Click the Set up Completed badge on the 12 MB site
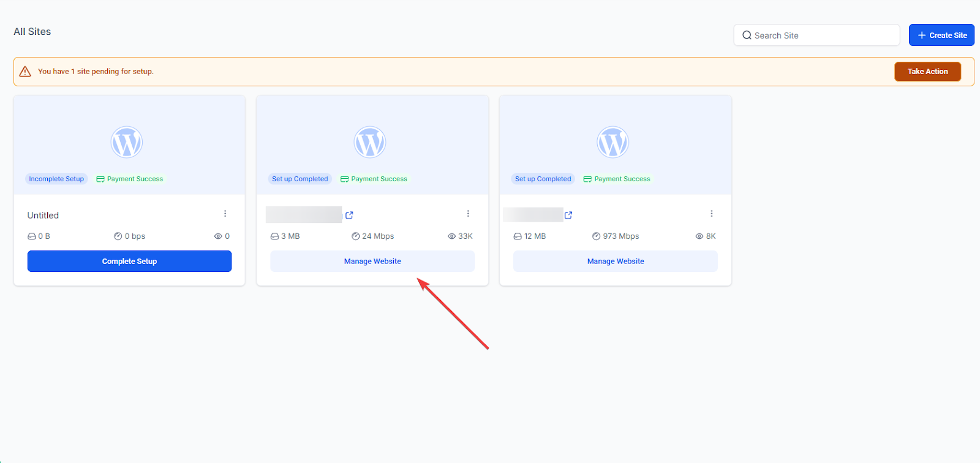 [x=543, y=179]
